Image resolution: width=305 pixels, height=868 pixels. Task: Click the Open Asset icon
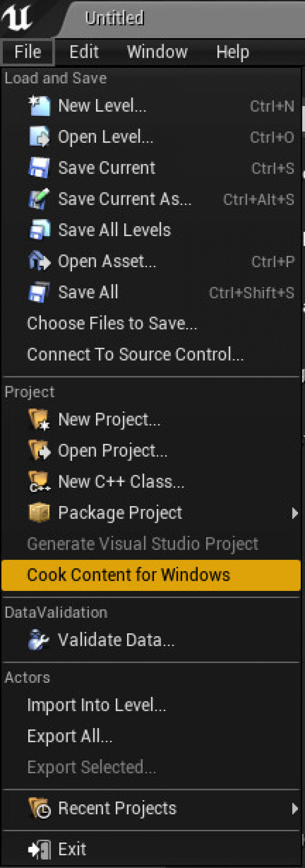pyautogui.click(x=39, y=261)
